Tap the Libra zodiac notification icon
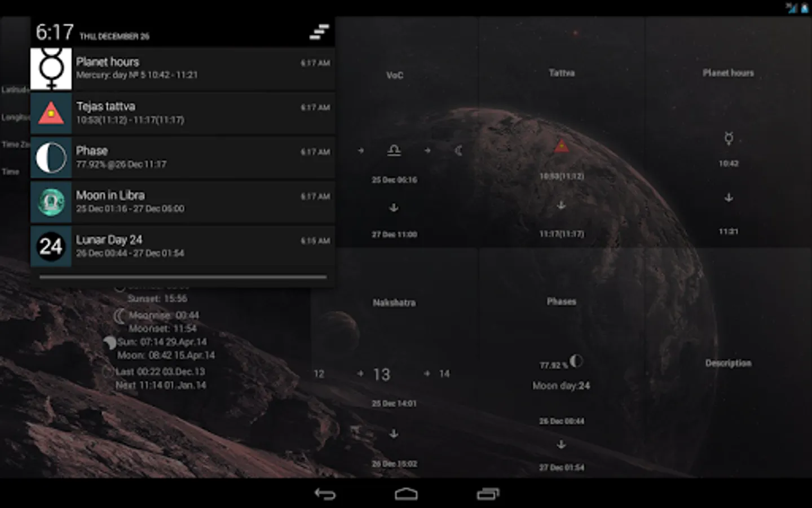812x508 pixels. [x=51, y=202]
